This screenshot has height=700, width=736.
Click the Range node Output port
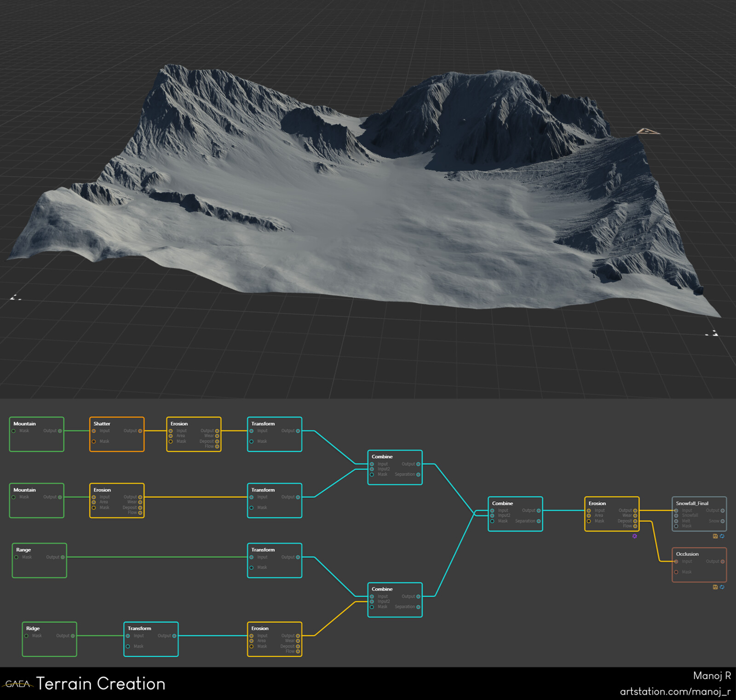(x=63, y=557)
